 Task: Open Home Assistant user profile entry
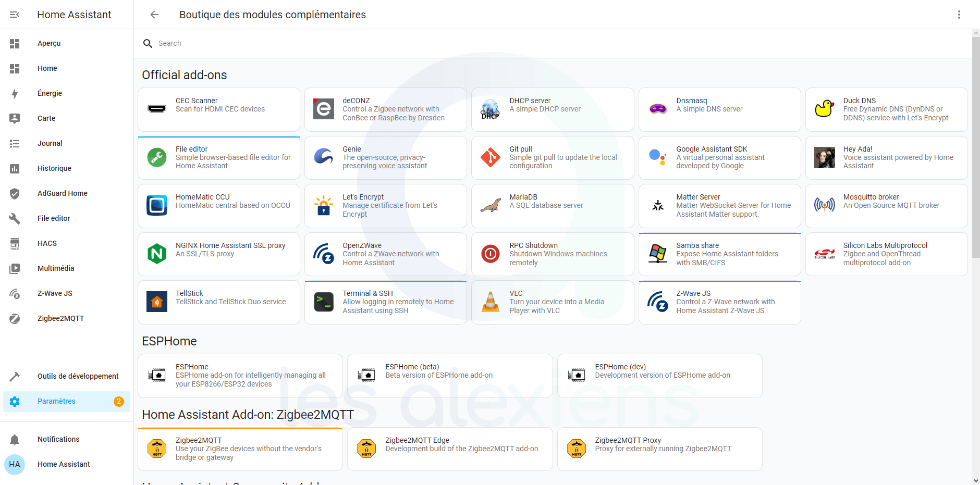coord(67,464)
